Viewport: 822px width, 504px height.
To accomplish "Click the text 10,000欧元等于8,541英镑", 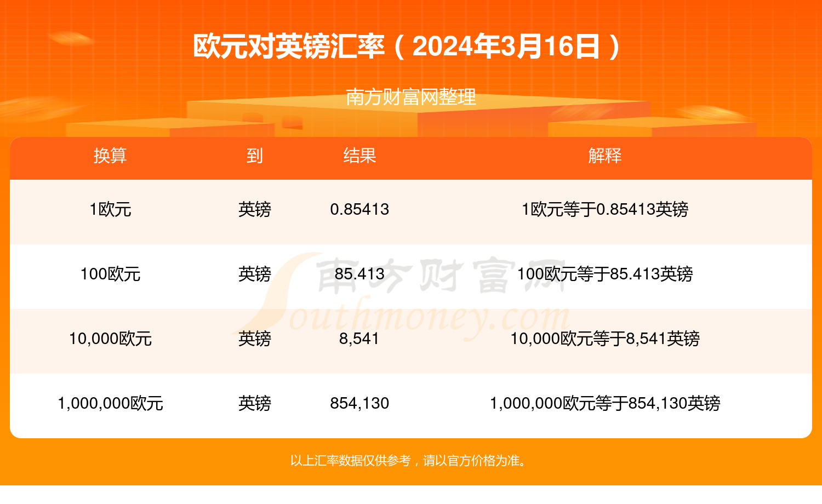I will tap(605, 339).
